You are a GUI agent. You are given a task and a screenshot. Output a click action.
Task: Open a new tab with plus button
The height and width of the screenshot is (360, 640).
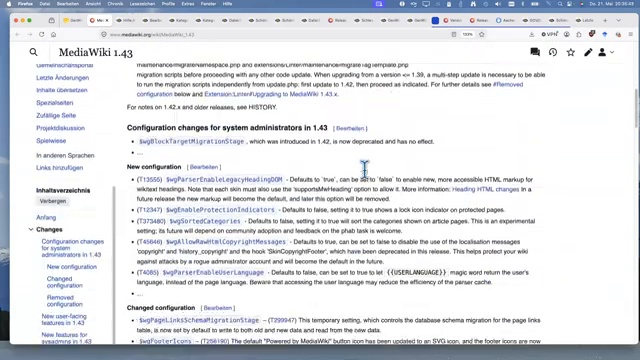605,20
